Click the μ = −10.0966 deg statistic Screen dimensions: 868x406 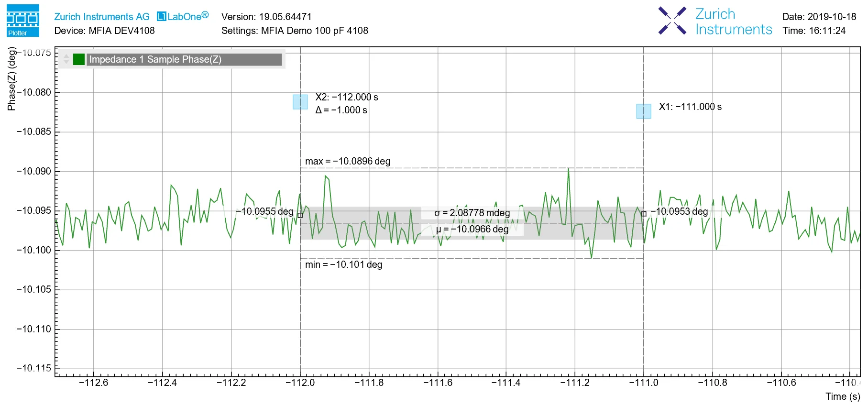click(472, 229)
